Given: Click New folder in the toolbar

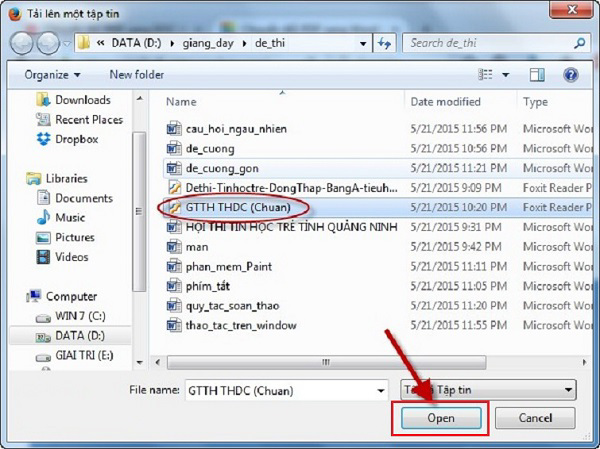Looking at the screenshot, I should [x=136, y=75].
